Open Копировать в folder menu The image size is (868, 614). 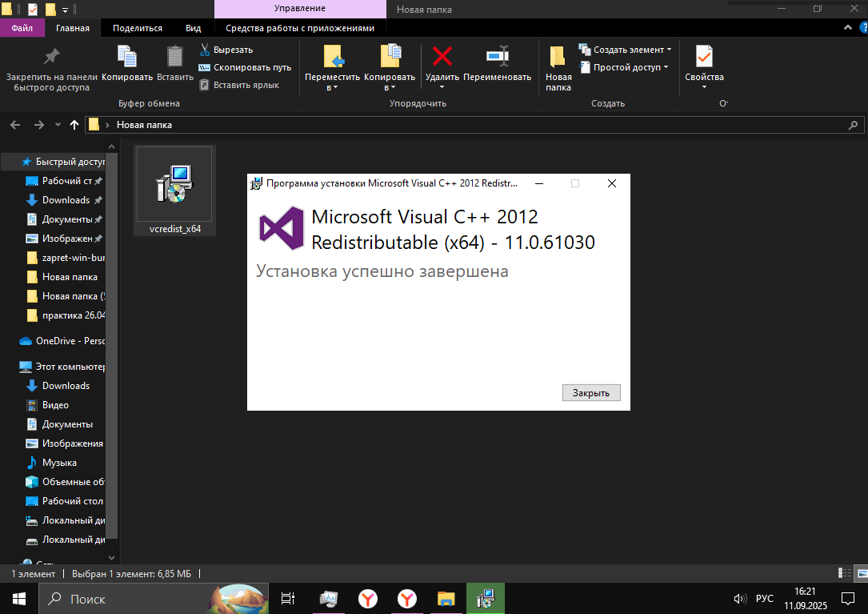pyautogui.click(x=390, y=67)
